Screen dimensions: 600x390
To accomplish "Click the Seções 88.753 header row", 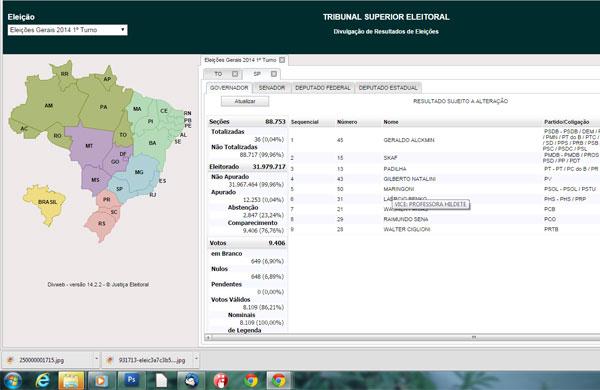I will [247, 122].
